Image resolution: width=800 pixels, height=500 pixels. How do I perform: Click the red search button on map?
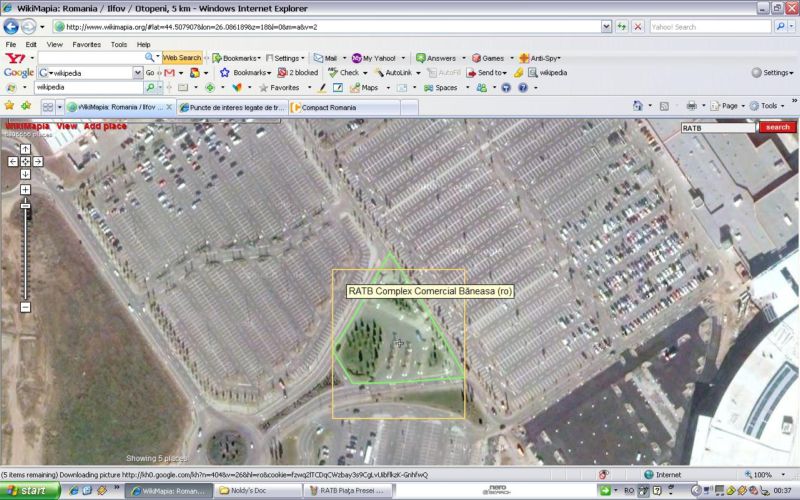point(777,127)
